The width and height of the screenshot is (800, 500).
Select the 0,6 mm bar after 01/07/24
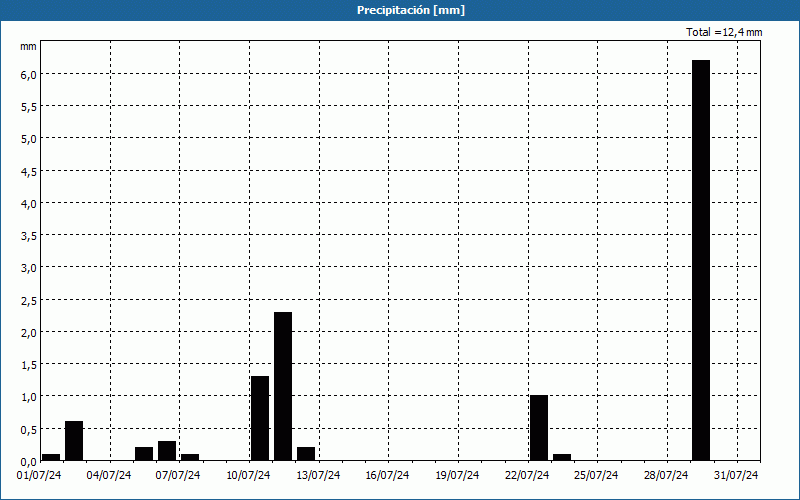[x=74, y=441]
